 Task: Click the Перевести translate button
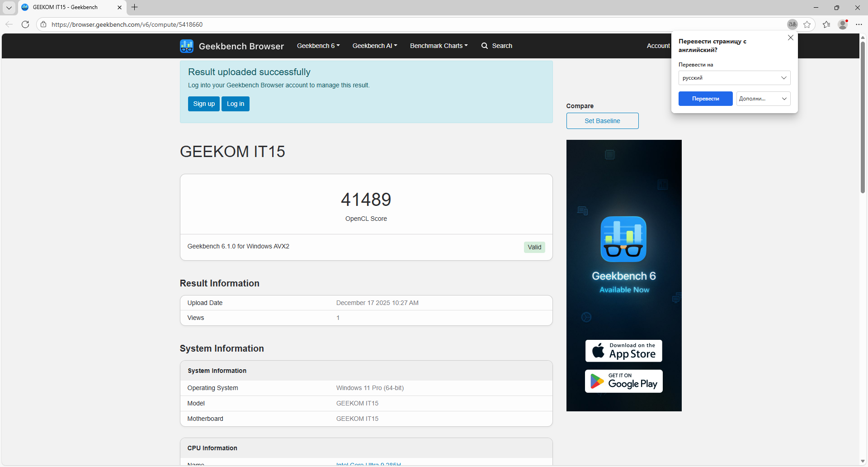pyautogui.click(x=705, y=99)
